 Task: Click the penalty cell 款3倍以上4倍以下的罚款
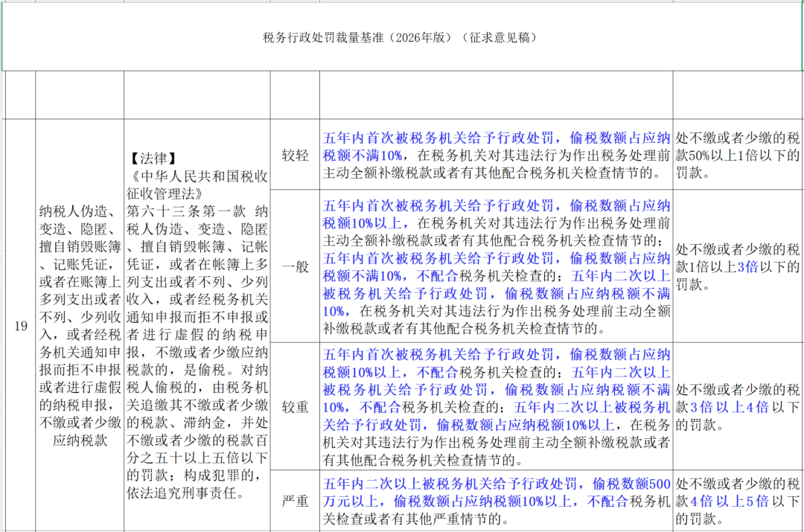pyautogui.click(x=737, y=407)
